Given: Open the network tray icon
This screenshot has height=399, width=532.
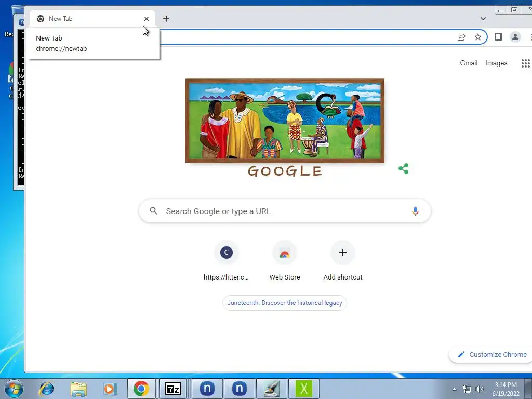Looking at the screenshot, I should point(467,389).
